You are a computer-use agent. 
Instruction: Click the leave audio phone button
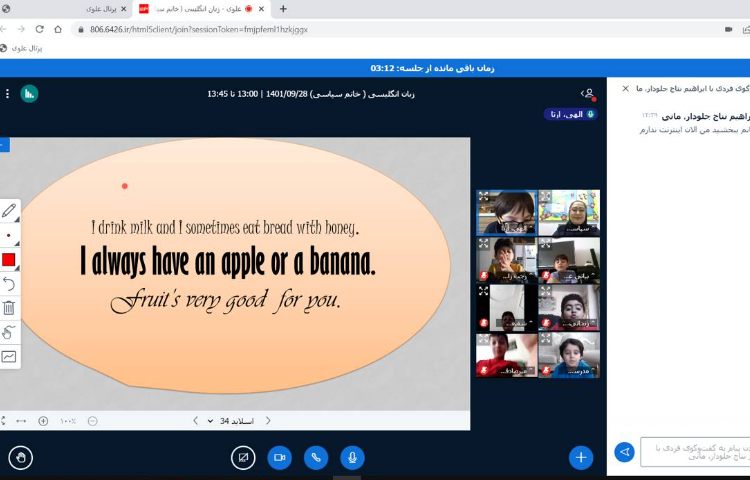(316, 457)
